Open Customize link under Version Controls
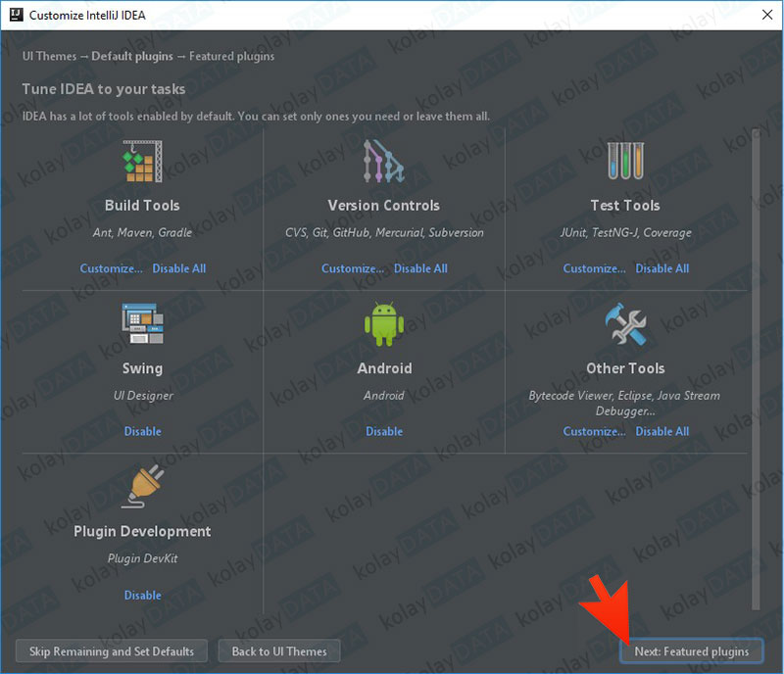The height and width of the screenshot is (674, 784). (353, 268)
